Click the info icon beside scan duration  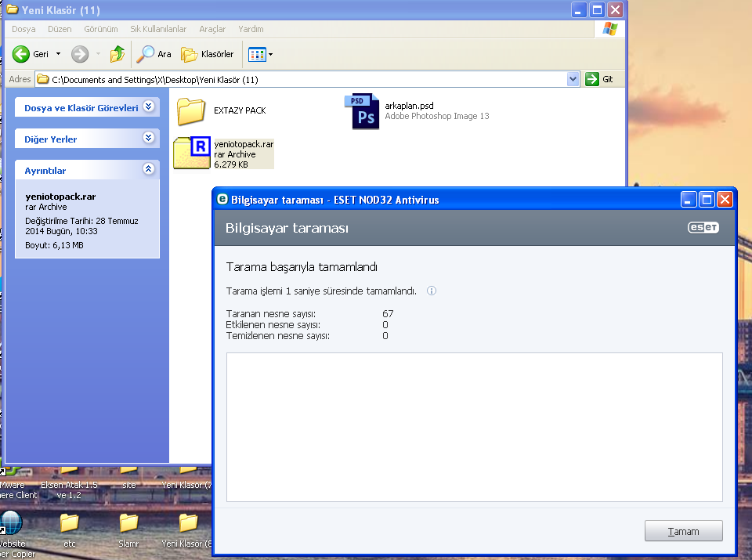pos(432,291)
